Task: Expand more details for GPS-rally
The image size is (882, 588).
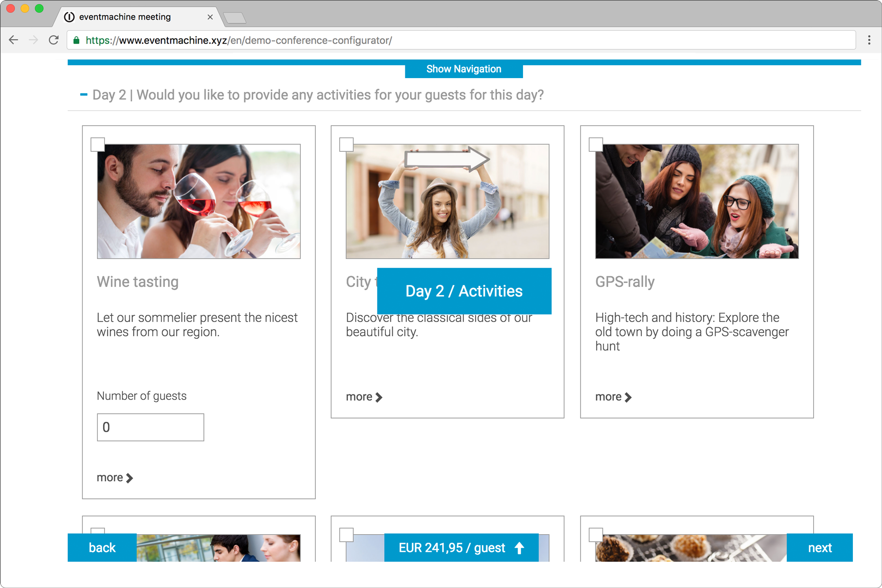Action: (x=613, y=397)
